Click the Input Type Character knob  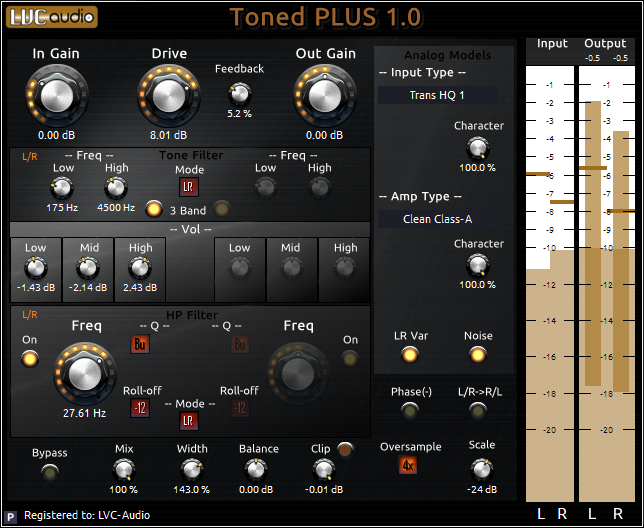click(x=478, y=148)
